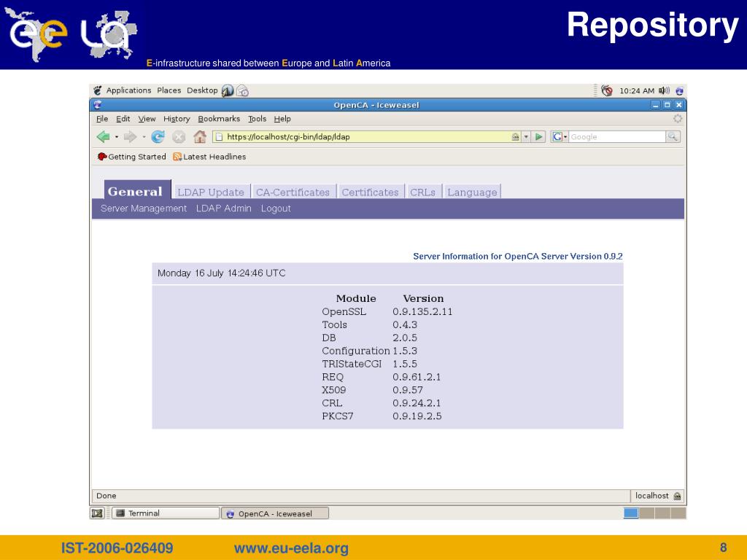Viewport: 747px width, 560px height.
Task: Click the OpenSSL module row
Action: point(387,311)
